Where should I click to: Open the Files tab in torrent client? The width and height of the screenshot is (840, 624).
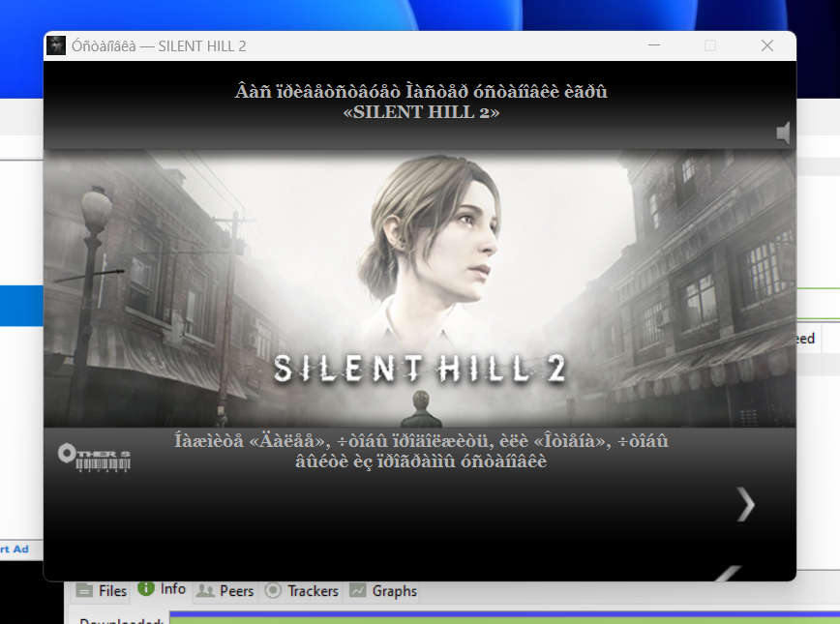102,591
